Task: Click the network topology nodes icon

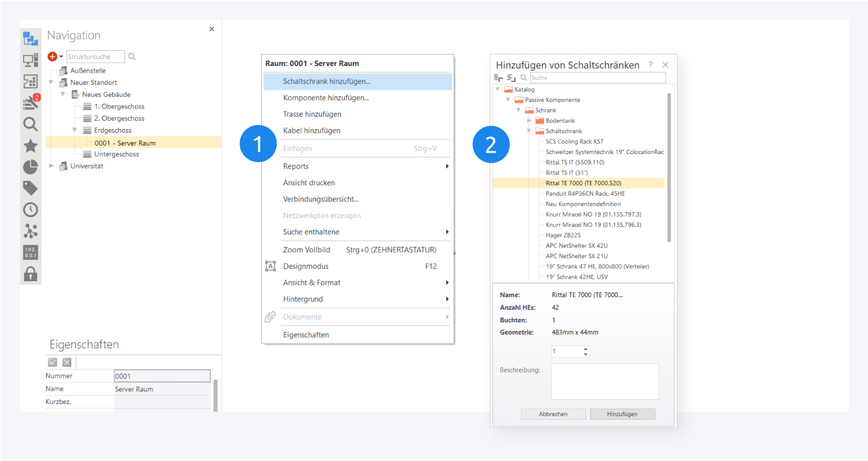Action: point(30,230)
